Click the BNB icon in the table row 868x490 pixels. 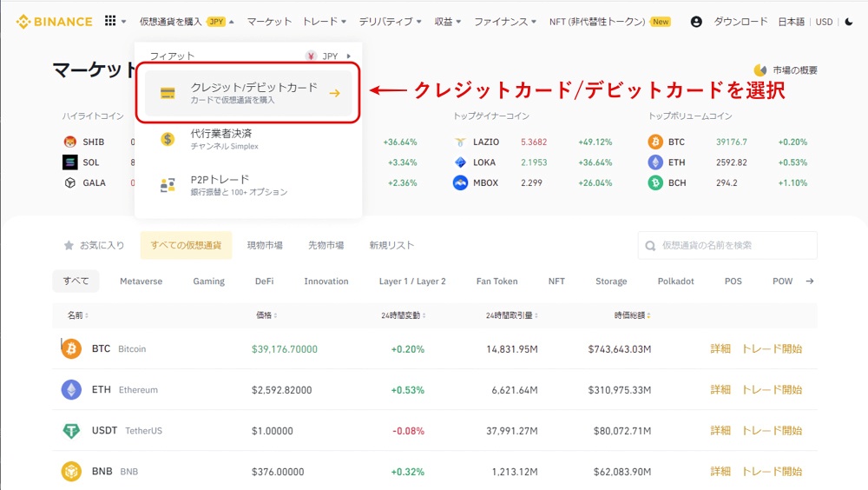point(71,472)
